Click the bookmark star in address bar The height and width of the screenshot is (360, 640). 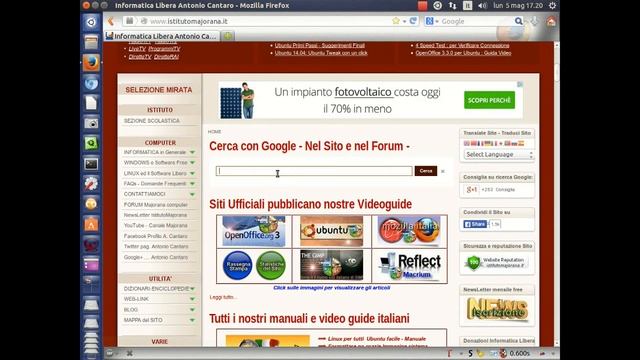click(396, 21)
